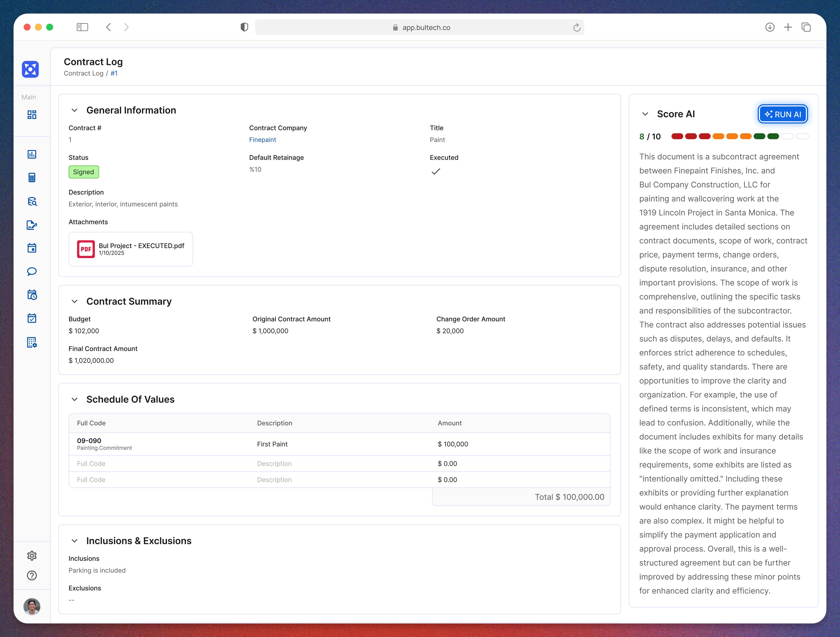Click the RUN AI button
The width and height of the screenshot is (840, 637).
coord(783,114)
